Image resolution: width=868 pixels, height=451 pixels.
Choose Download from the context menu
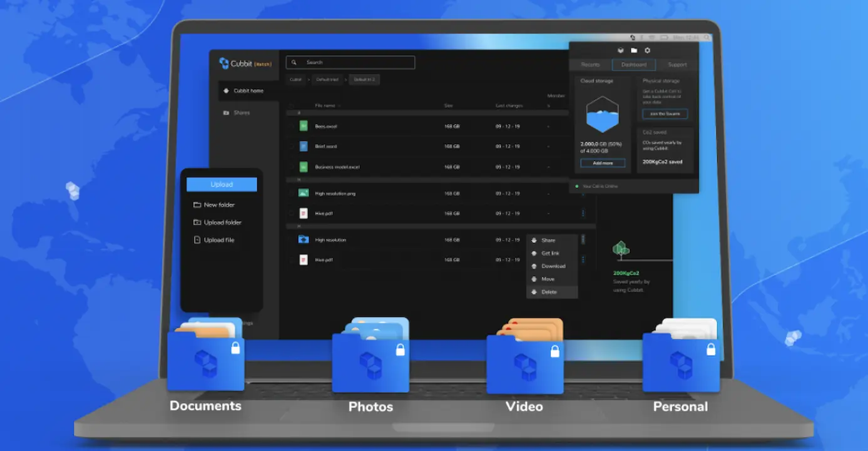[x=552, y=266]
